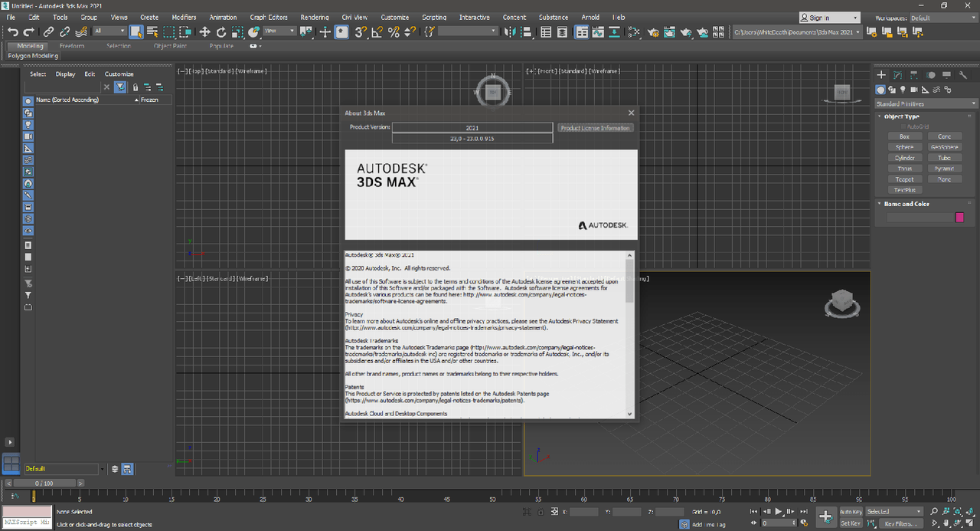The image size is (980, 531).
Task: Toggle the Angle Snap icon
Action: [377, 32]
